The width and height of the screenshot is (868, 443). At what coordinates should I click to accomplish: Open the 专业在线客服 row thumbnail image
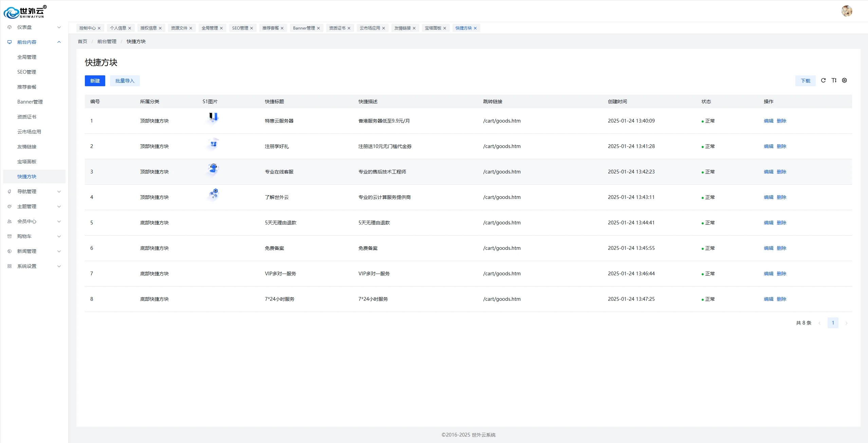click(213, 168)
